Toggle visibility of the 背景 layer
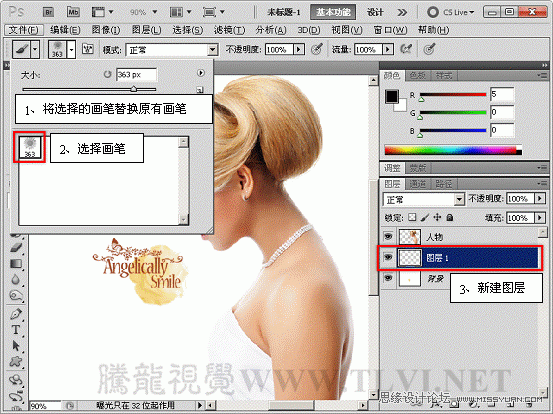The height and width of the screenshot is (414, 553). (x=388, y=278)
